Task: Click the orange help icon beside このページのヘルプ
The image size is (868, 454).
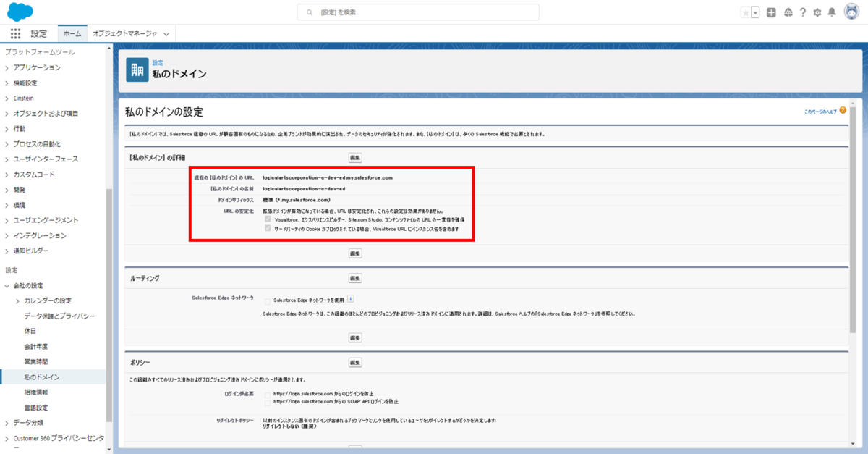Action: coord(843,111)
